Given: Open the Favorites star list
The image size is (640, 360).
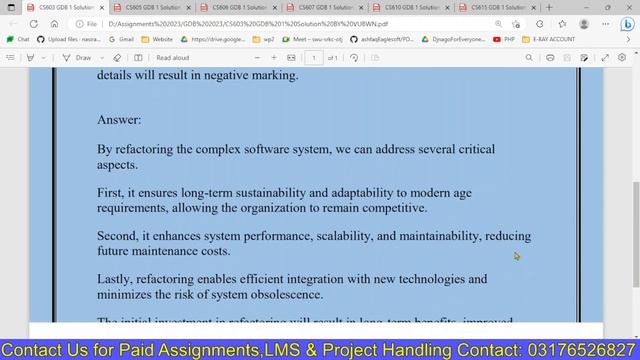Looking at the screenshot, I should coord(562,24).
